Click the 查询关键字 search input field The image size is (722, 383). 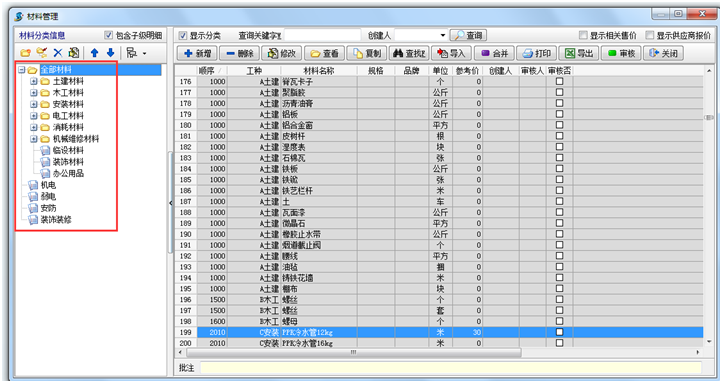coord(322,35)
